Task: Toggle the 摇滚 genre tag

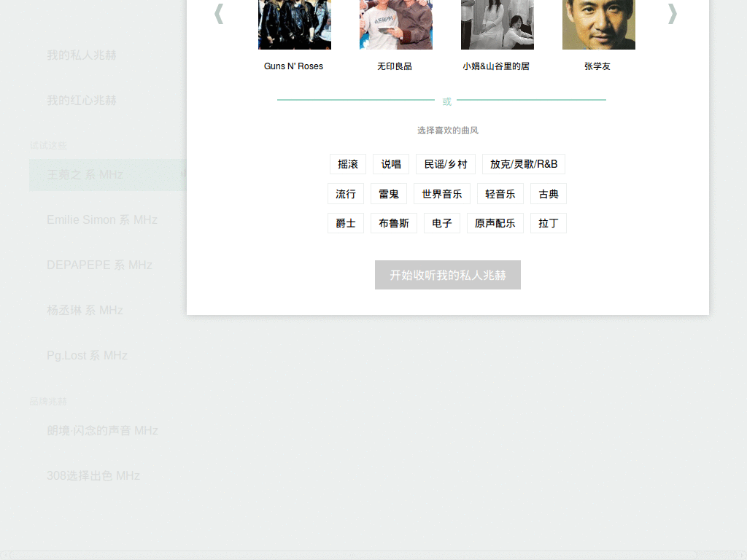Action: point(348,164)
